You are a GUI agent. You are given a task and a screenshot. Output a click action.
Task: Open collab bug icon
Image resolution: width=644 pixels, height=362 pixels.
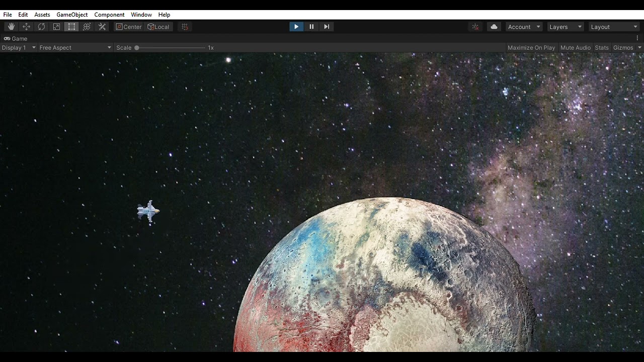tap(475, 27)
